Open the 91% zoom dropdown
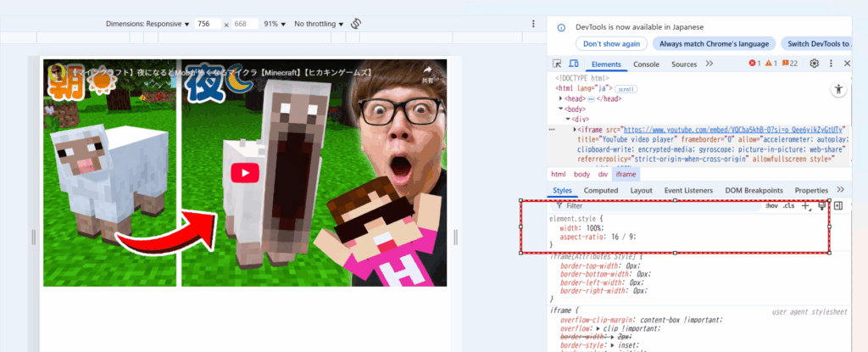This screenshot has height=352, width=868. (275, 24)
